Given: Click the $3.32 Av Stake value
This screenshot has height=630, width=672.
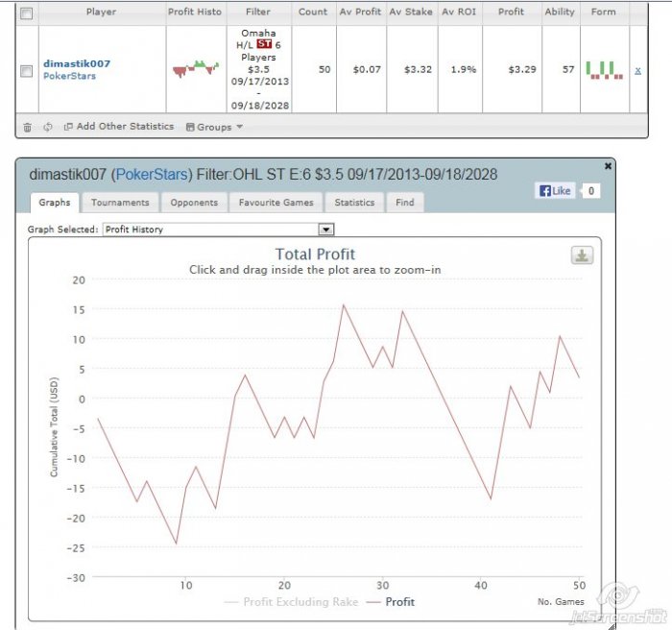Looking at the screenshot, I should [418, 69].
